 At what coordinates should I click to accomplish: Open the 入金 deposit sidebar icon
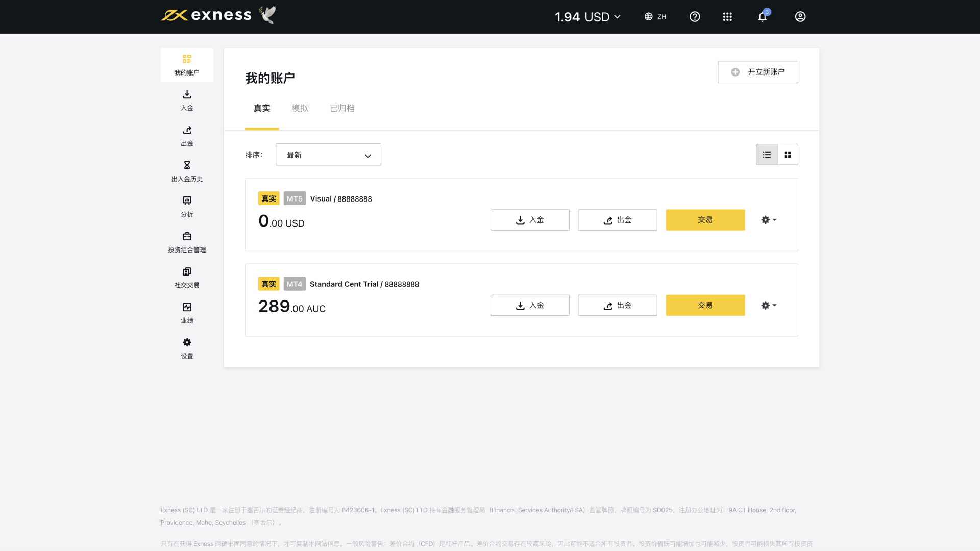187,95
